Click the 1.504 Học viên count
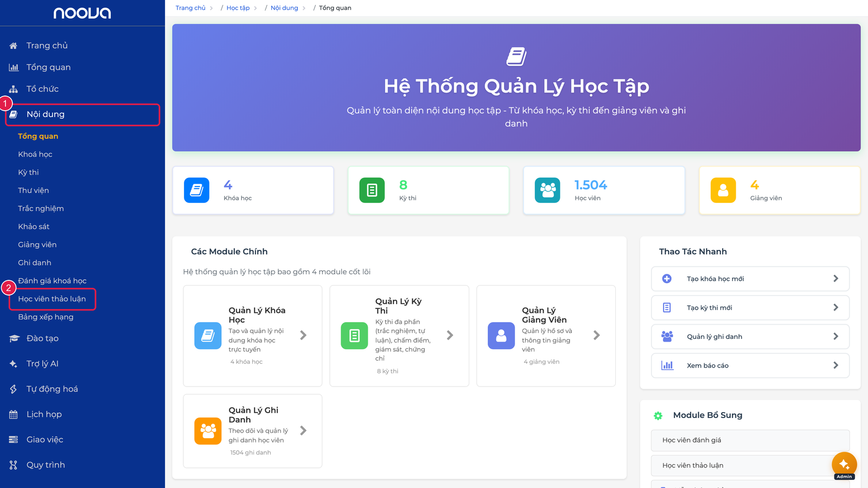This screenshot has width=868, height=488. pyautogui.click(x=591, y=185)
